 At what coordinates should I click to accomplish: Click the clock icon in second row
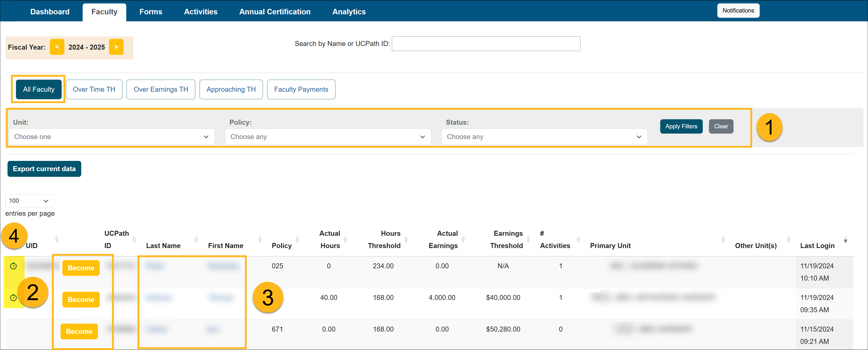[x=13, y=297]
